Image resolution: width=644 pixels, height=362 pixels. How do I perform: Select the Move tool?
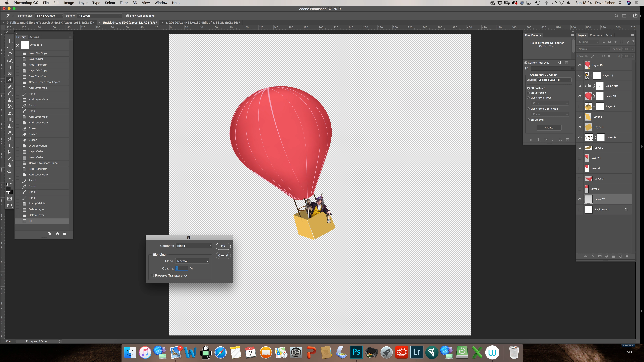(x=10, y=41)
